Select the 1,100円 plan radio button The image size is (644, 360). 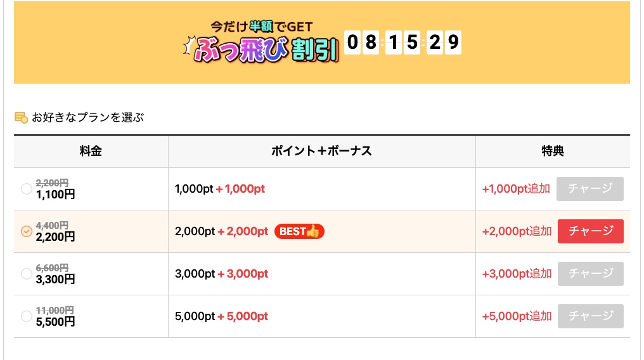click(x=26, y=189)
